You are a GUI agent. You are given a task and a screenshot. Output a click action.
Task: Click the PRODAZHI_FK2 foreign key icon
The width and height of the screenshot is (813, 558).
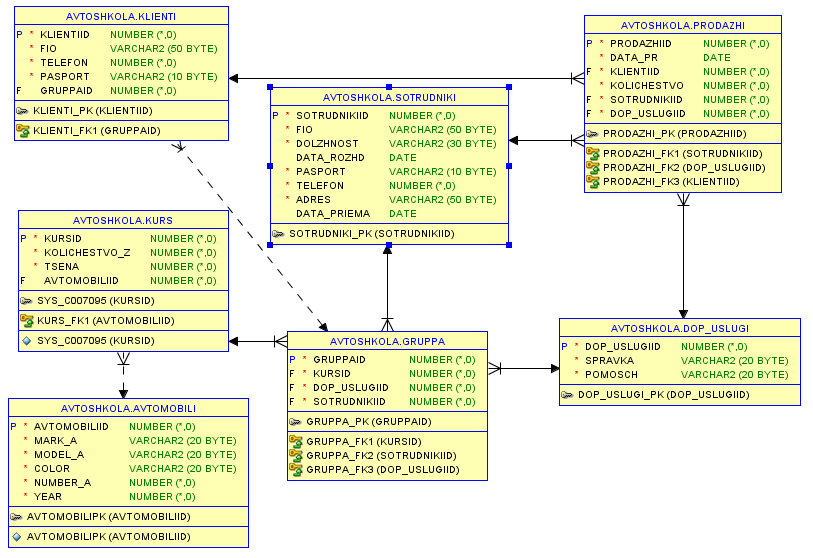click(x=593, y=168)
